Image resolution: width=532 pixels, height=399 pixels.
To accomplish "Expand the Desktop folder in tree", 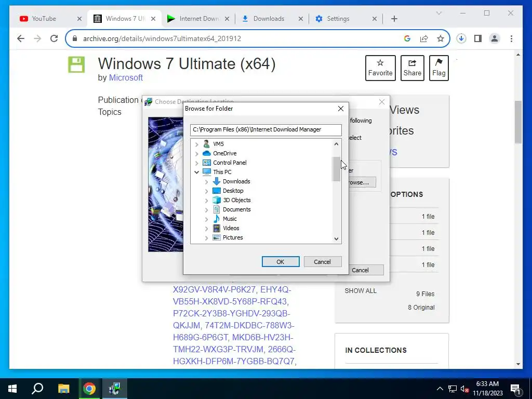I will tap(206, 191).
